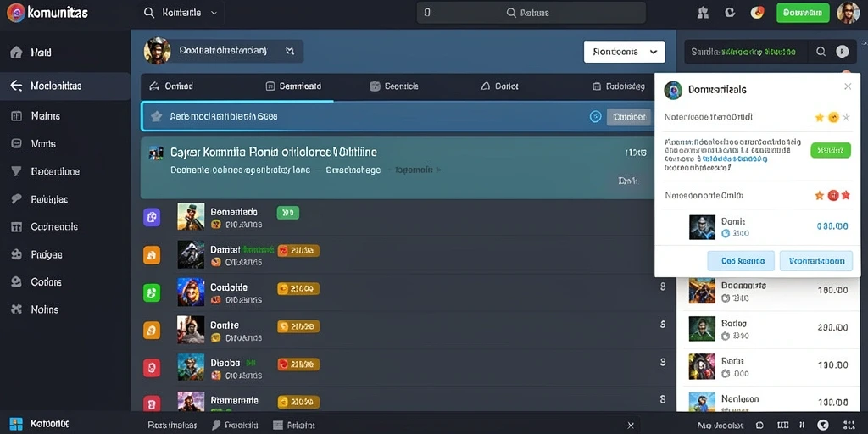Focus the Samlite search field
Image resolution: width=868 pixels, height=434 pixels.
[748, 52]
